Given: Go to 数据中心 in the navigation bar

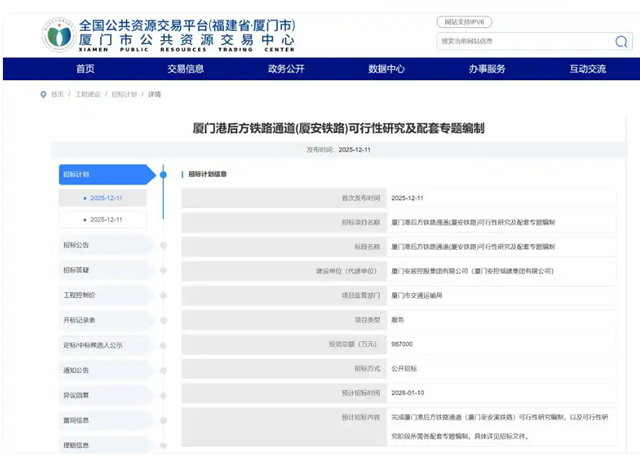Looking at the screenshot, I should pyautogui.click(x=386, y=69).
